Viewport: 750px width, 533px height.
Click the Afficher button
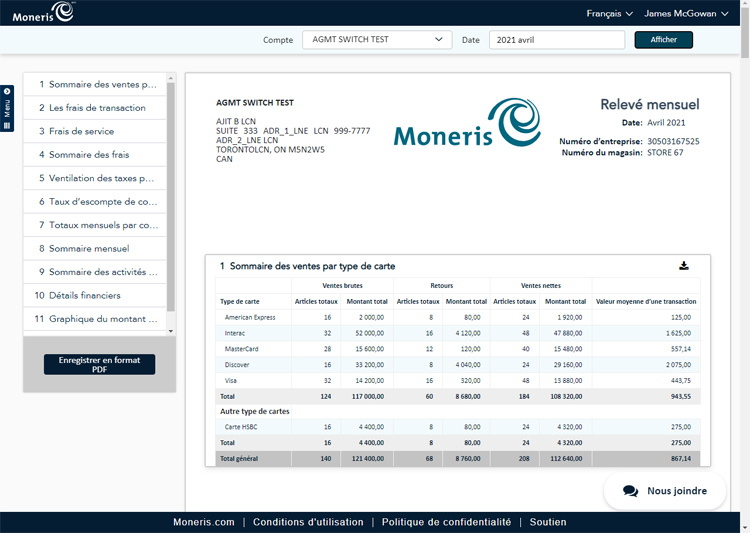point(663,40)
